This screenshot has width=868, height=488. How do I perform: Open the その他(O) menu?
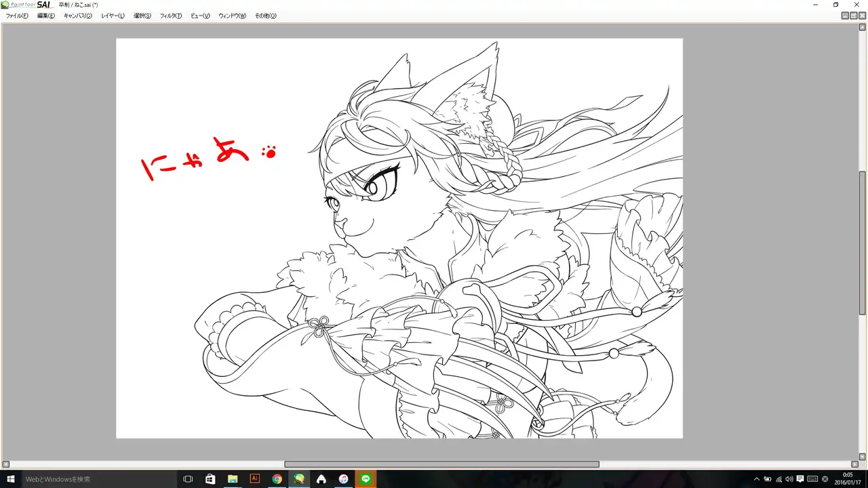265,16
